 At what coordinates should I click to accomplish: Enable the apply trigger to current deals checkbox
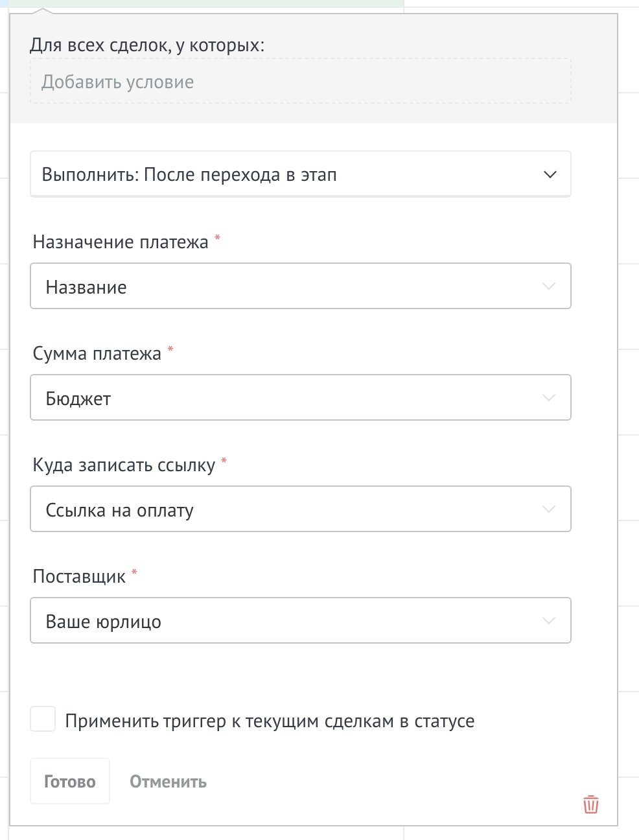coord(43,719)
